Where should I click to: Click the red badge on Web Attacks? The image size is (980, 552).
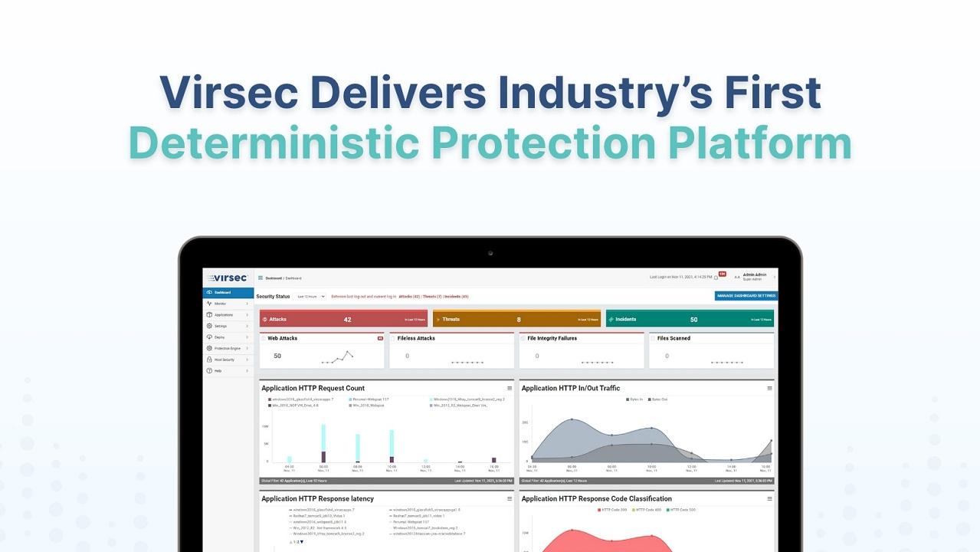pyautogui.click(x=380, y=338)
